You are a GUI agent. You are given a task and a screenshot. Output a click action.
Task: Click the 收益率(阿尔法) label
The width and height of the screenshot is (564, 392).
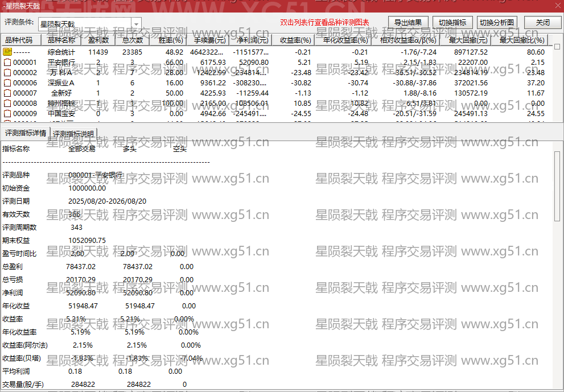[25, 345]
